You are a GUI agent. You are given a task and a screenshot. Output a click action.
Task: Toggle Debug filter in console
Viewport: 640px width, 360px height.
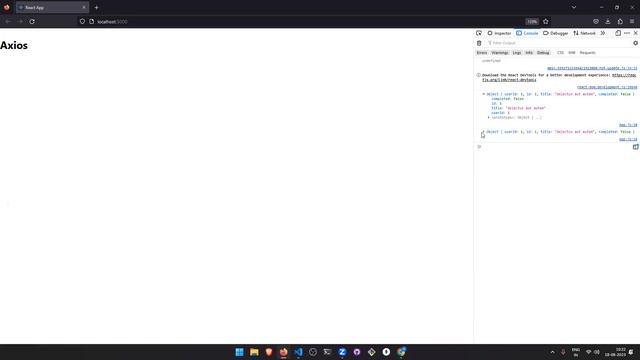(x=543, y=53)
